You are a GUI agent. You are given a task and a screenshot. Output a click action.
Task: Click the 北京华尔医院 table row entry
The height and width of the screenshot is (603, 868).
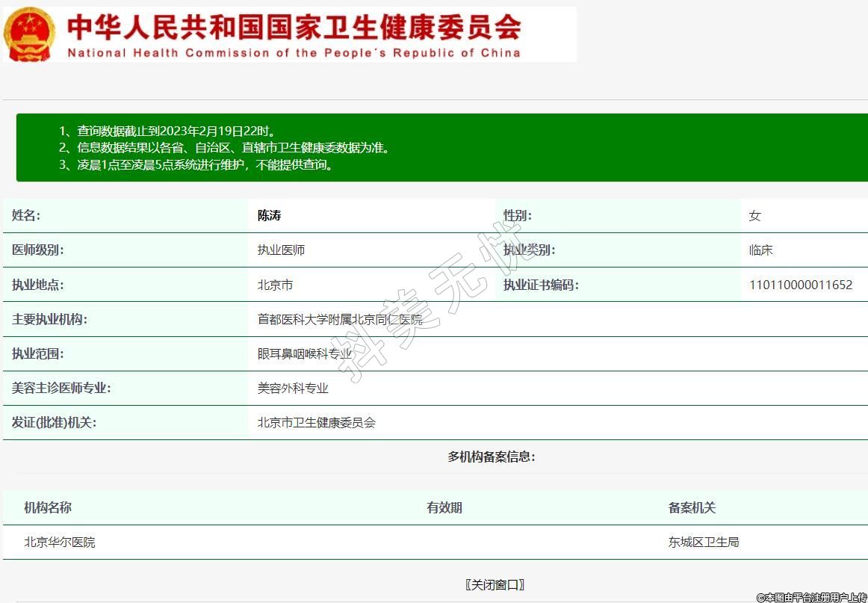60,542
